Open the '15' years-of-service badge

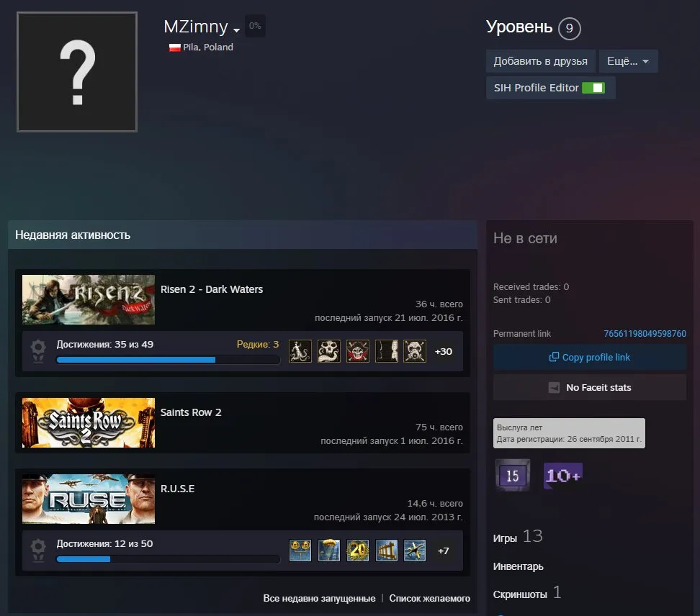pos(513,476)
